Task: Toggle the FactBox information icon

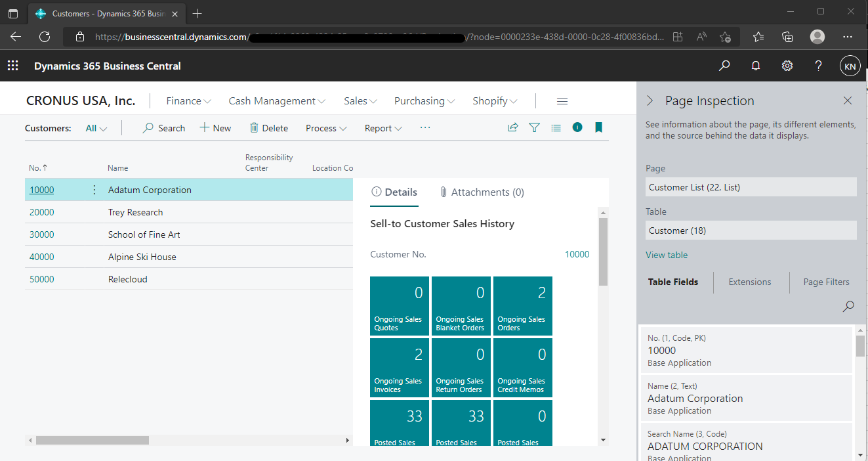Action: (577, 127)
